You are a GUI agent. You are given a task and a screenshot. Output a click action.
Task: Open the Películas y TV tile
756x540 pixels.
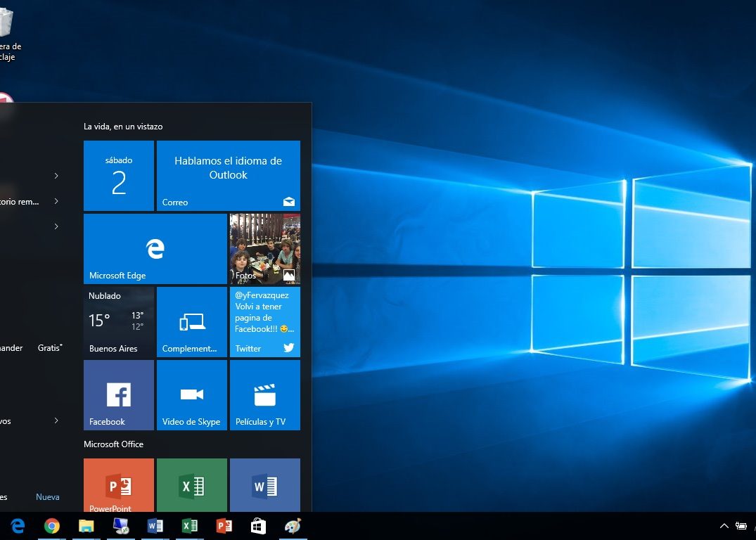[x=264, y=394]
